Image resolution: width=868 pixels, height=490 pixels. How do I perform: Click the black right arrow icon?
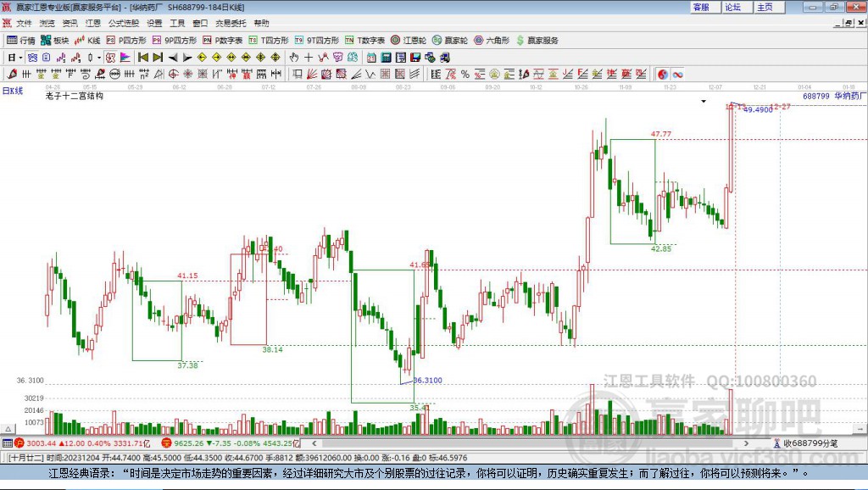coord(187,58)
